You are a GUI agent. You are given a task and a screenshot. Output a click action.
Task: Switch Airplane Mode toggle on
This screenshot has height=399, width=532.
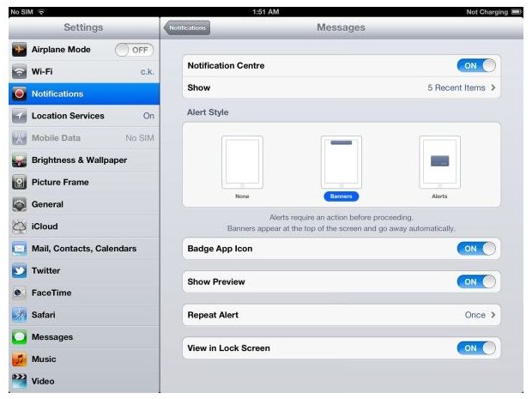[x=135, y=50]
